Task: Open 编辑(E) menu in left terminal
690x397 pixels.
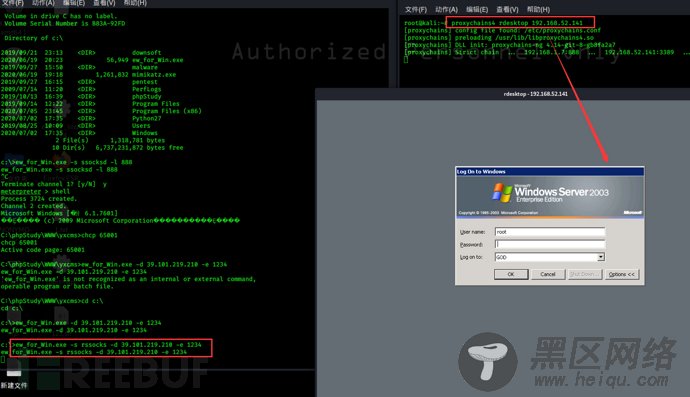Action: (x=74, y=3)
